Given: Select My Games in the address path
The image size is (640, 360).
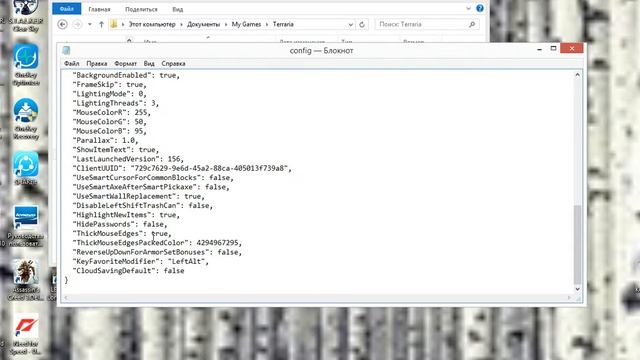Looking at the screenshot, I should (246, 24).
